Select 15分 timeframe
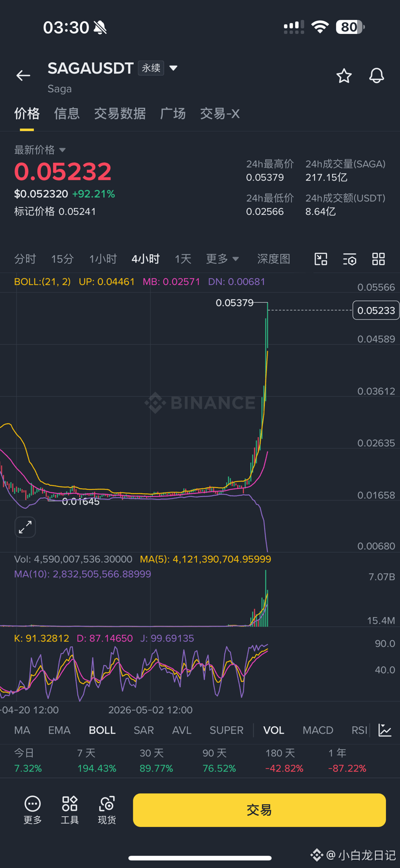Screen dimensions: 400x868 (62, 259)
